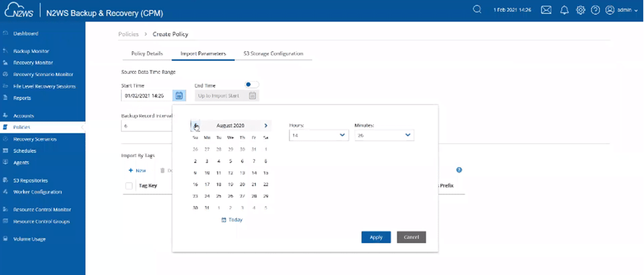Viewport: 644px width, 275px height.
Task: Switch to the S3 Storage Configuration tab
Action: click(274, 54)
